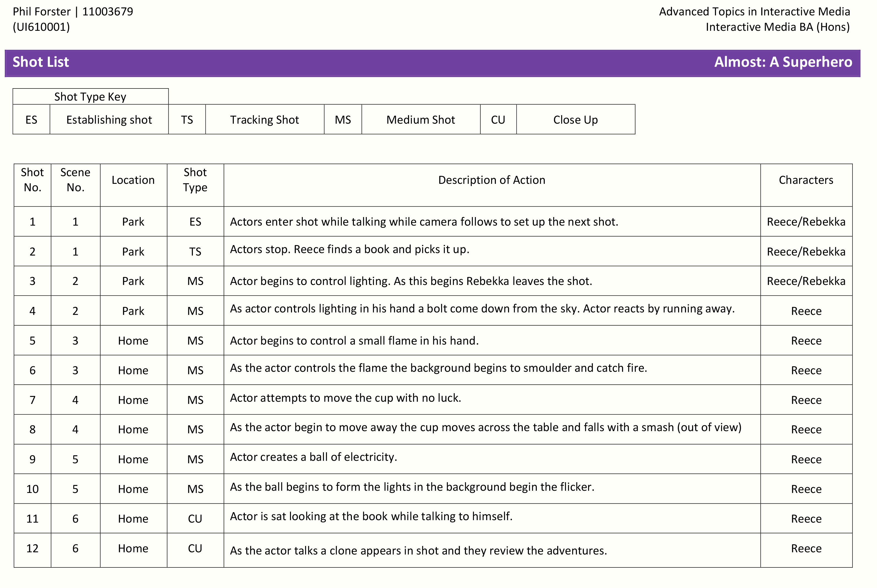
Task: Click the 'Phil Forster | 11003679' header text
Action: pos(73,12)
